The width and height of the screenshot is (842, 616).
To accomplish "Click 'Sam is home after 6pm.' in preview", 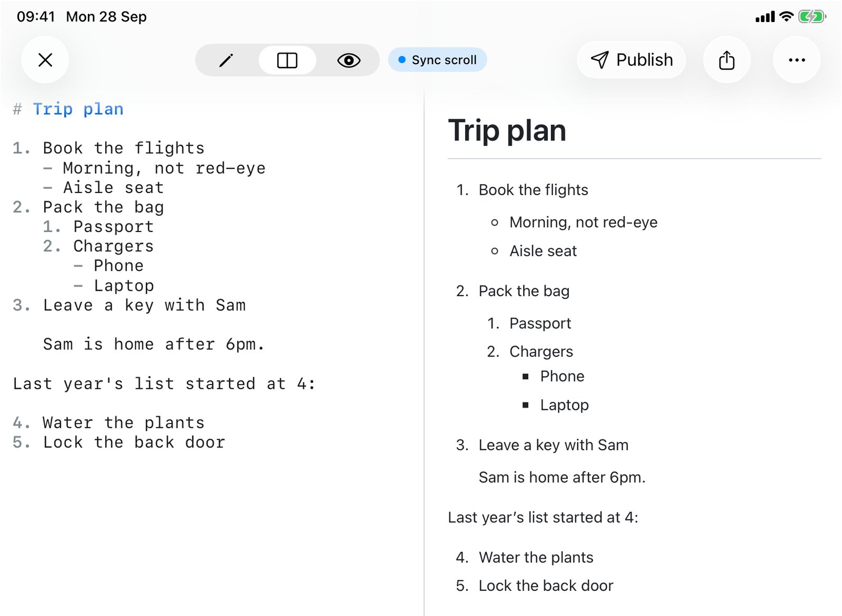I will (x=562, y=477).
